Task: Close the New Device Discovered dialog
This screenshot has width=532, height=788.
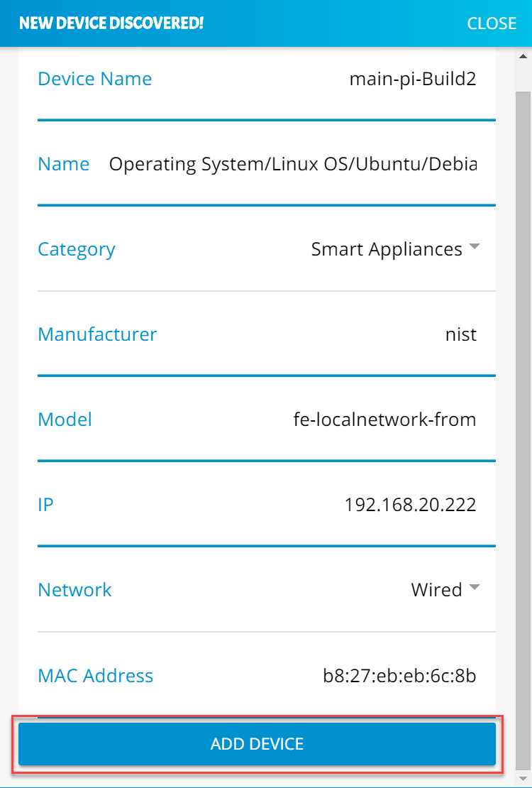Action: pyautogui.click(x=492, y=23)
